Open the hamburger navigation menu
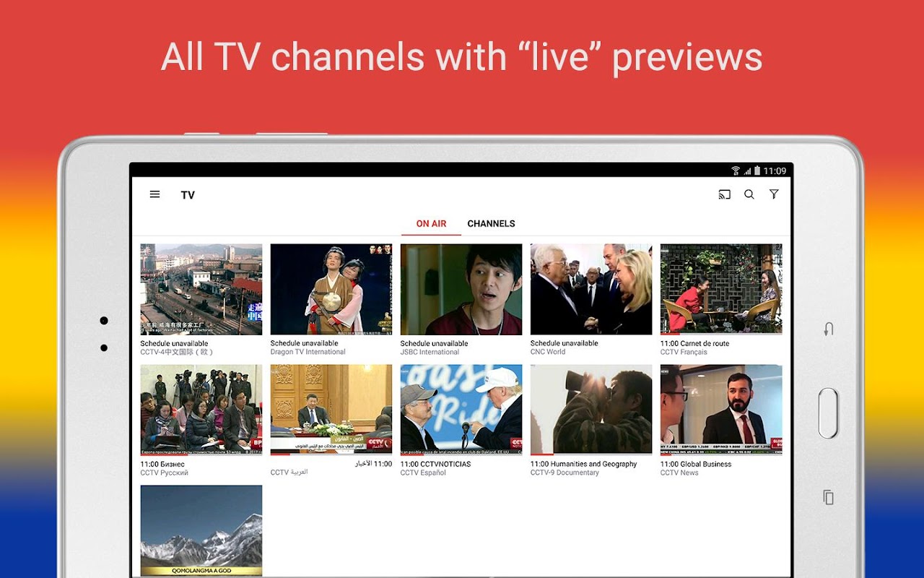Viewport: 924px width, 578px height. click(154, 194)
